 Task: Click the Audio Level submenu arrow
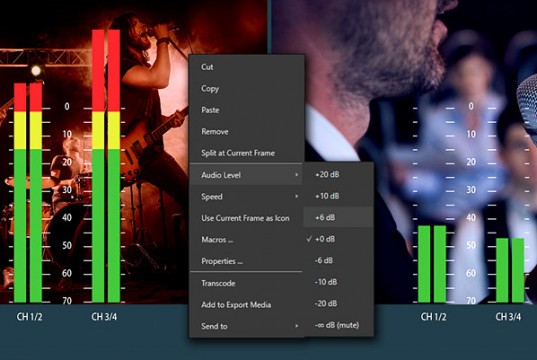pos(297,175)
